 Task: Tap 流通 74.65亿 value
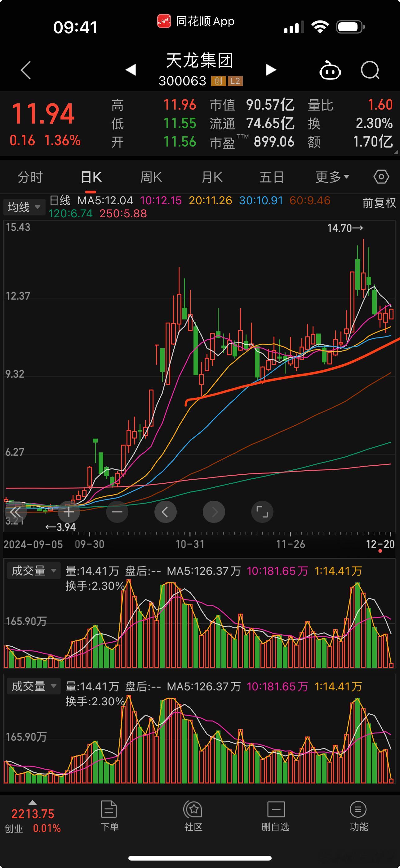(270, 123)
